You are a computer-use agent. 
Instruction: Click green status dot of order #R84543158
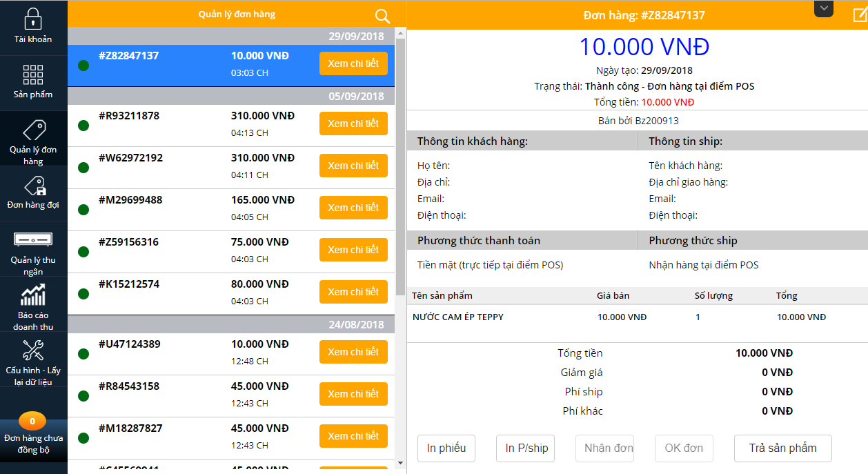tap(83, 396)
